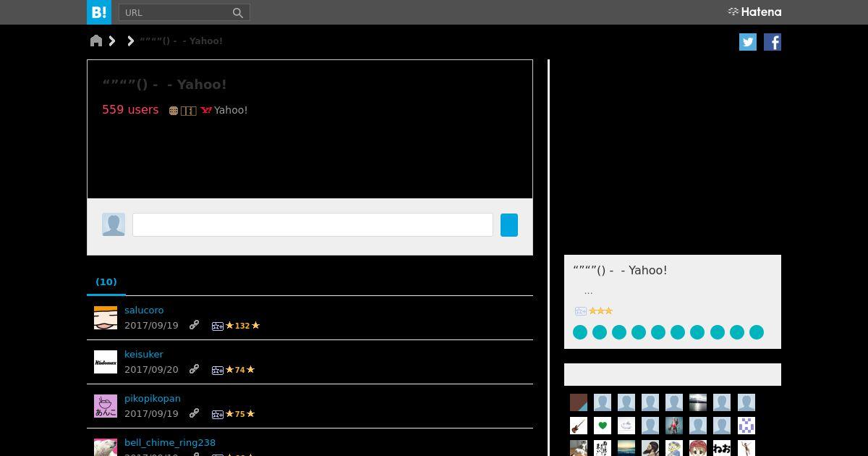This screenshot has width=868, height=456.
Task: Share the page on Twitter
Action: point(748,42)
